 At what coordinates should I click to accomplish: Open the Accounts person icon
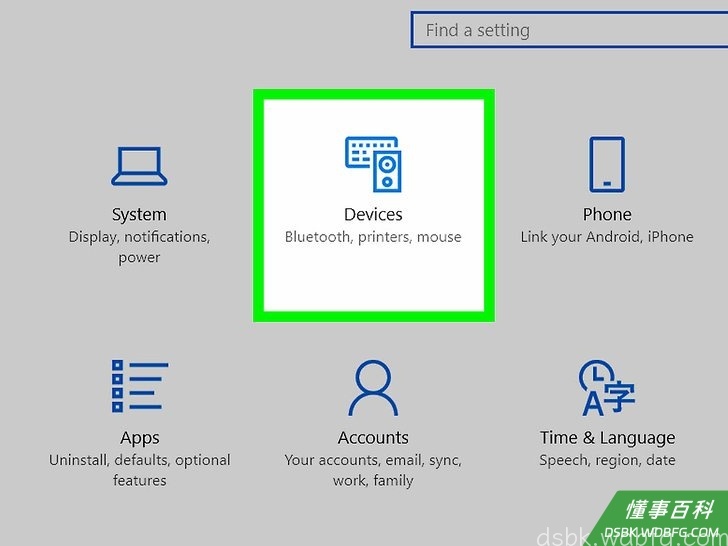tap(373, 388)
